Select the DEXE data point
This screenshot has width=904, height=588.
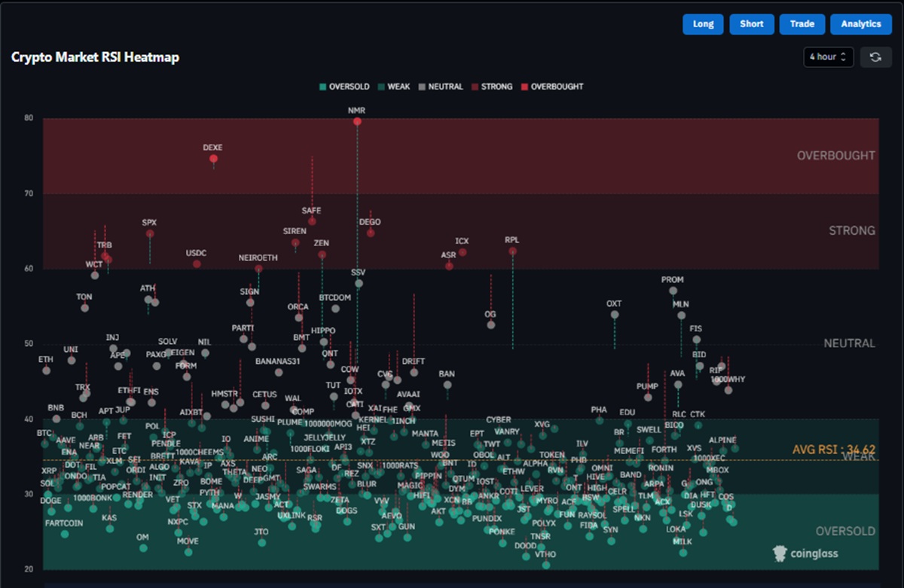pos(213,159)
